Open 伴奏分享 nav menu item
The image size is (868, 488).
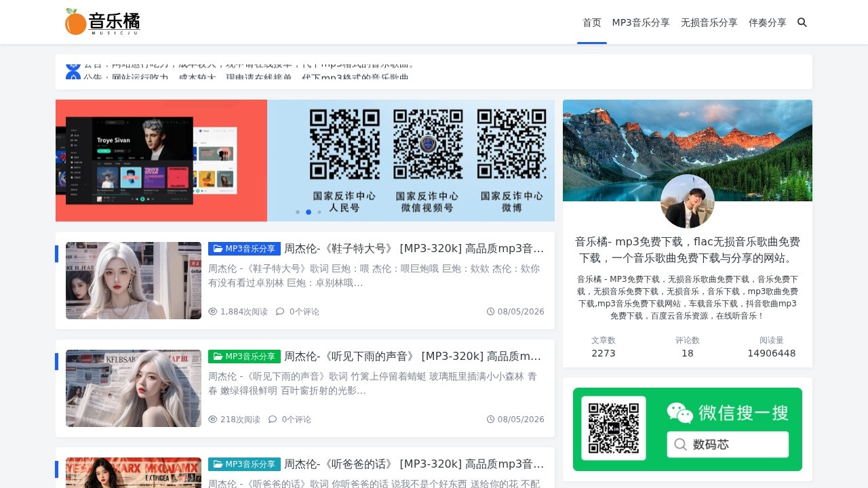point(768,22)
